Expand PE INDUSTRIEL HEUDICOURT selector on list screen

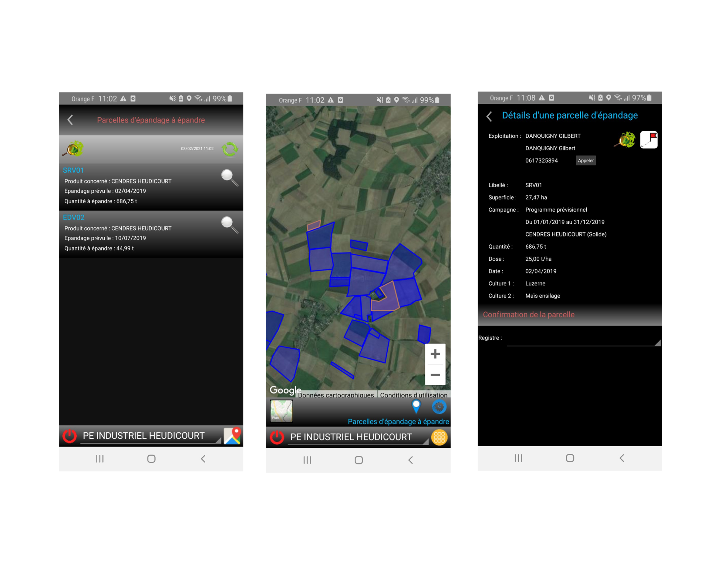coord(150,436)
